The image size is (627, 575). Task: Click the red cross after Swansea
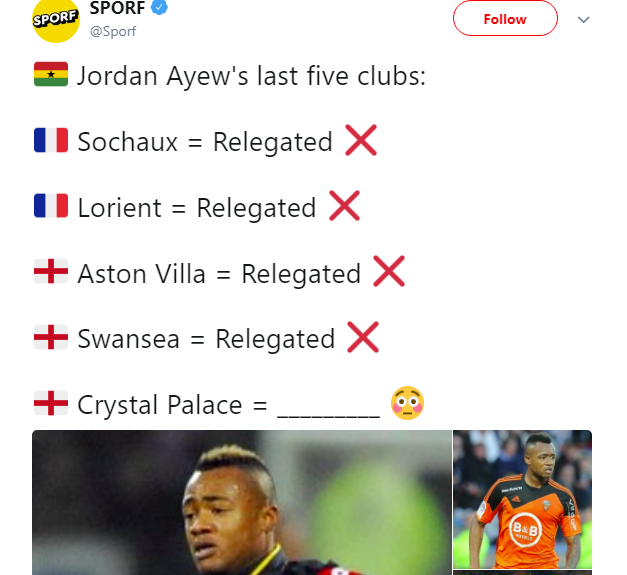362,338
